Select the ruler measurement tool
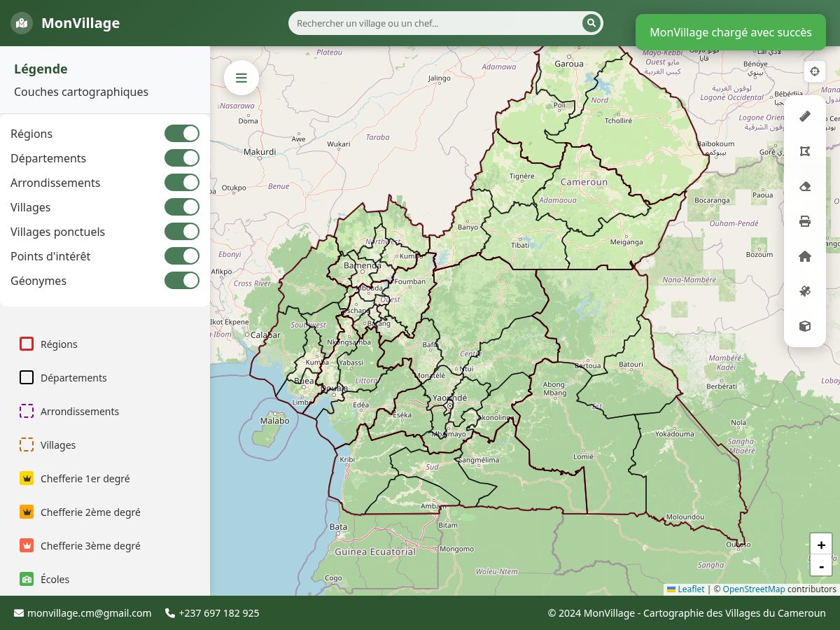Image resolution: width=840 pixels, height=630 pixels. (805, 116)
